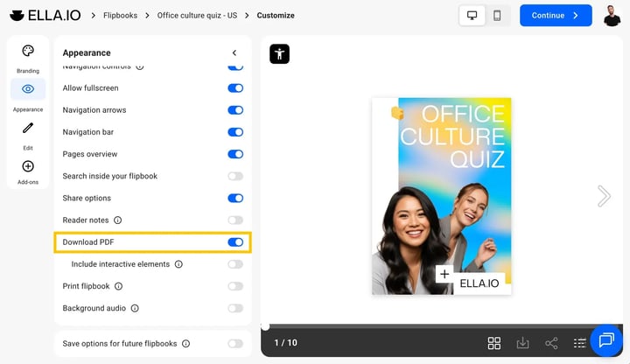The height and width of the screenshot is (364, 630).
Task: Show info for Include interactive elements
Action: click(178, 264)
